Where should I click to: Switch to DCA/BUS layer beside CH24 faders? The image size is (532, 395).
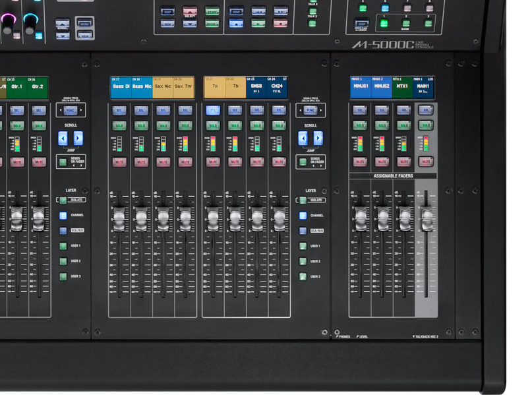point(303,231)
